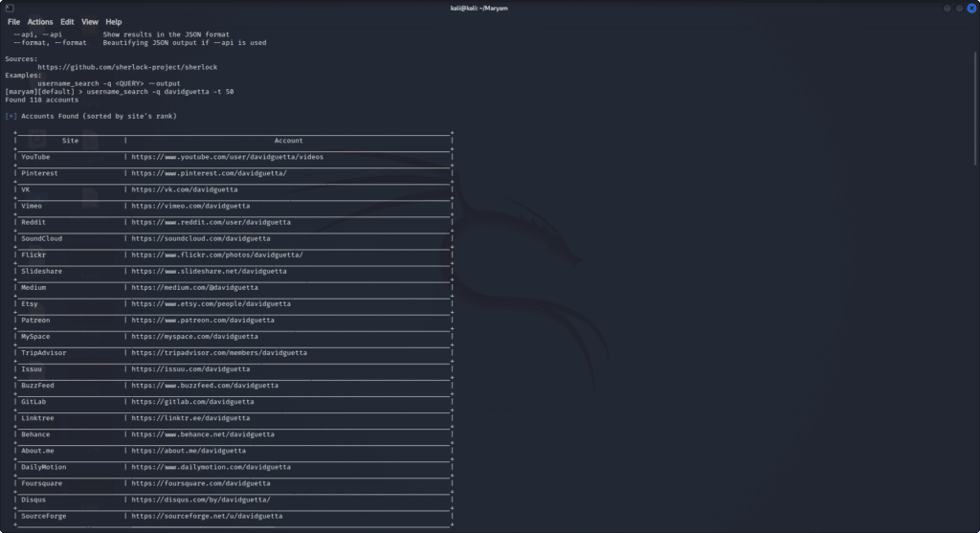The height and width of the screenshot is (533, 980).
Task: Click the Reddit user davidguetta URL
Action: pyautogui.click(x=211, y=222)
